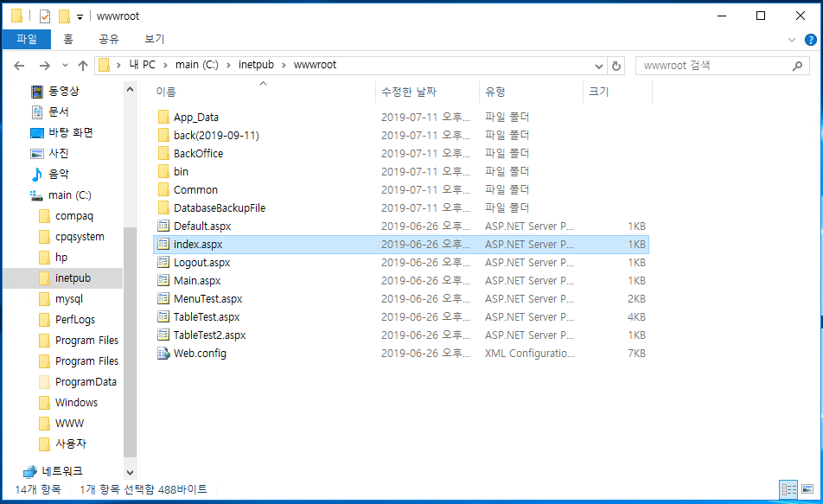Click the TableTest.aspx file icon

163,316
